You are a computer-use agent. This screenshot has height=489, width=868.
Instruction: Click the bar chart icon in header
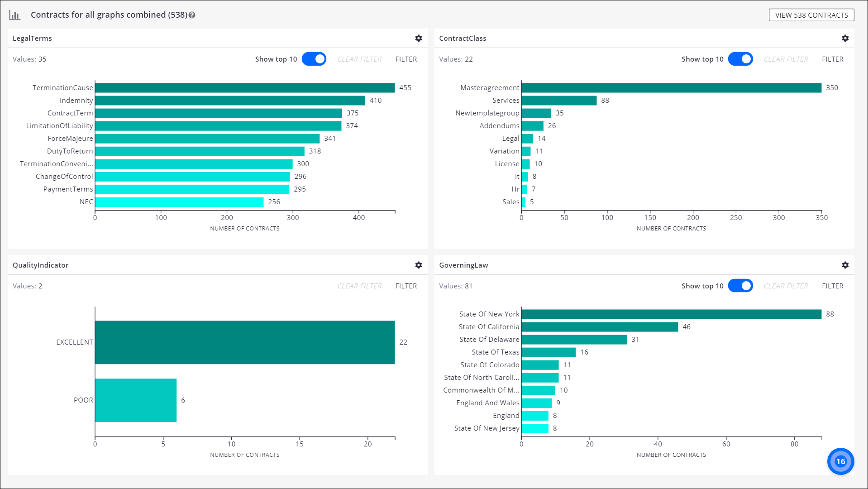coord(15,15)
